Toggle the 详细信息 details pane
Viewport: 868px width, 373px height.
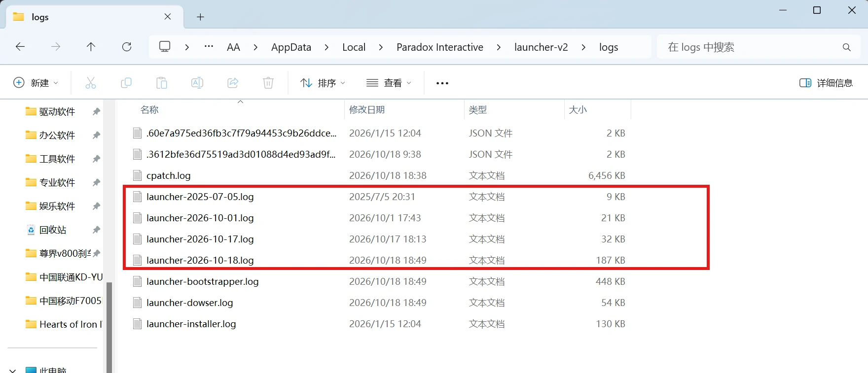click(826, 83)
